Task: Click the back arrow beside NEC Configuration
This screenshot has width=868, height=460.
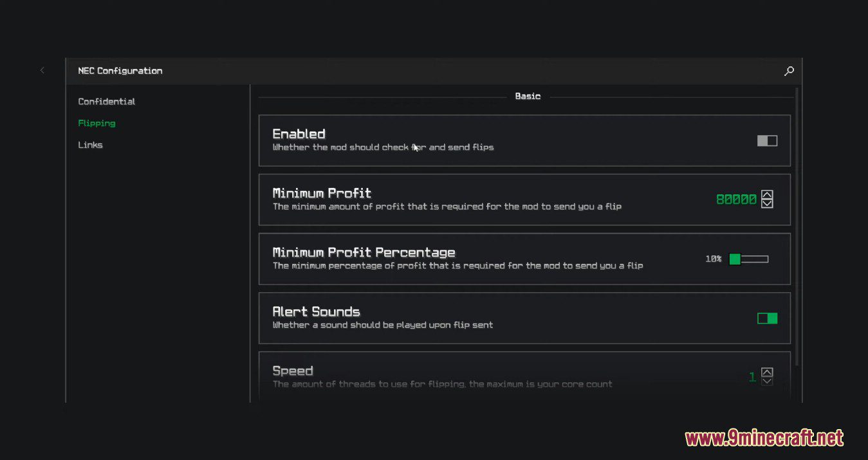Action: coord(42,70)
